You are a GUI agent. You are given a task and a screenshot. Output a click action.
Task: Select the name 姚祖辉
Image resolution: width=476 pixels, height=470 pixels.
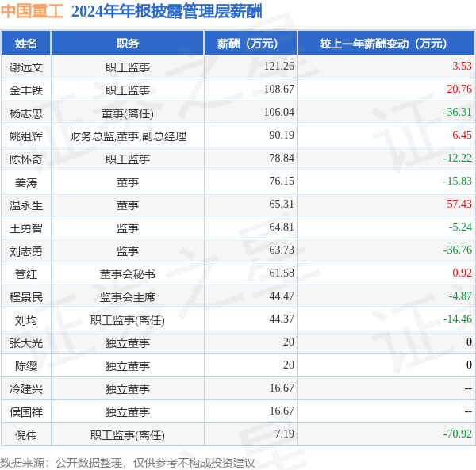click(26, 136)
